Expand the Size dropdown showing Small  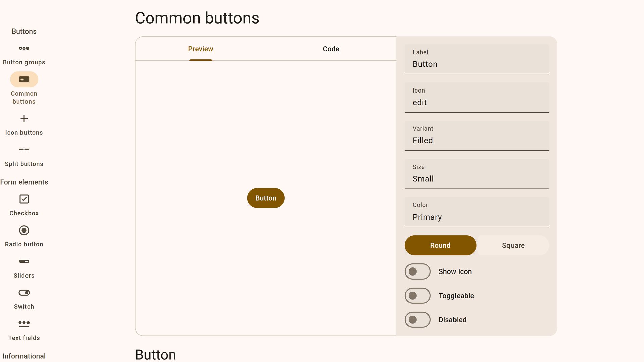click(x=477, y=174)
